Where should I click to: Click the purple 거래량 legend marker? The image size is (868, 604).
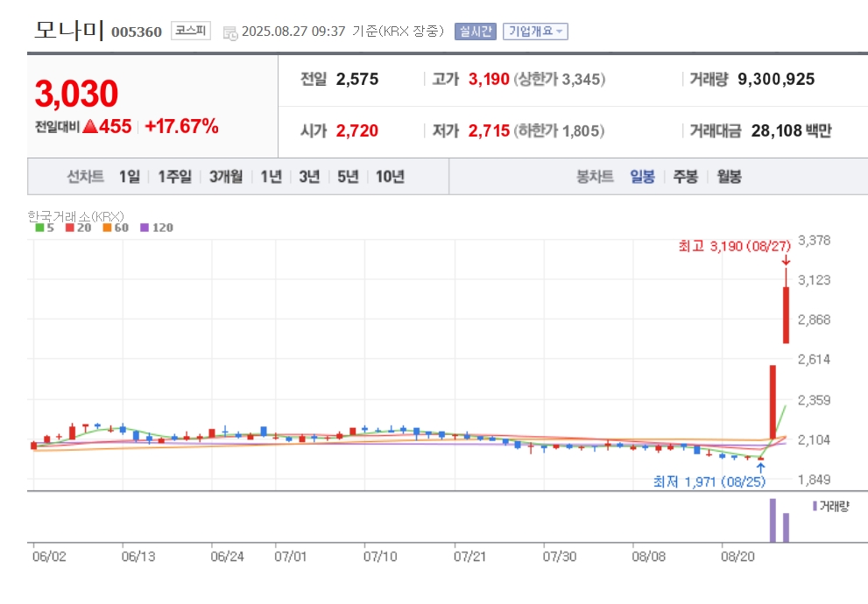coord(815,506)
